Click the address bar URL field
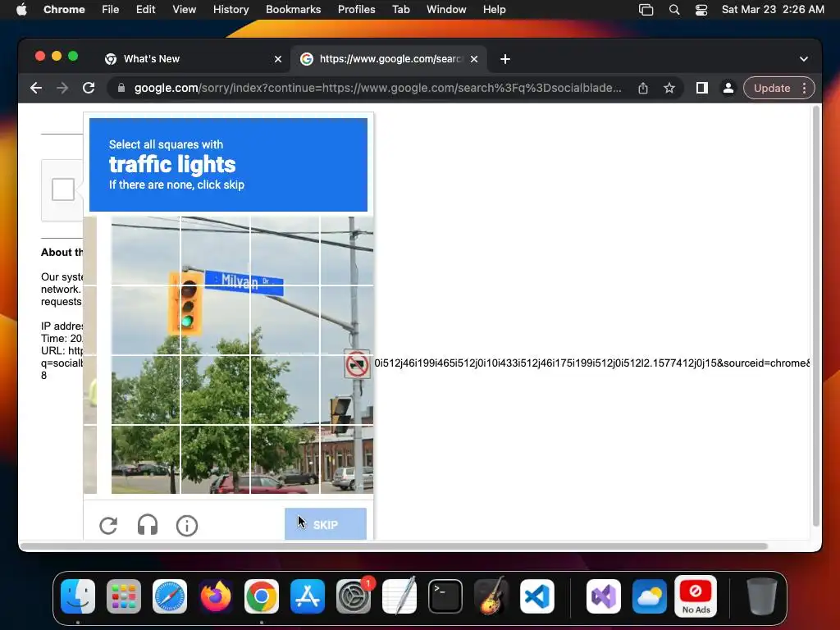This screenshot has width=840, height=630. (x=377, y=88)
